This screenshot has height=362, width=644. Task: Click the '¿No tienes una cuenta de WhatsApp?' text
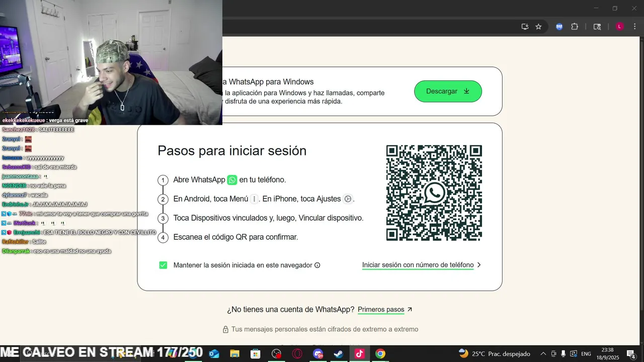(291, 310)
